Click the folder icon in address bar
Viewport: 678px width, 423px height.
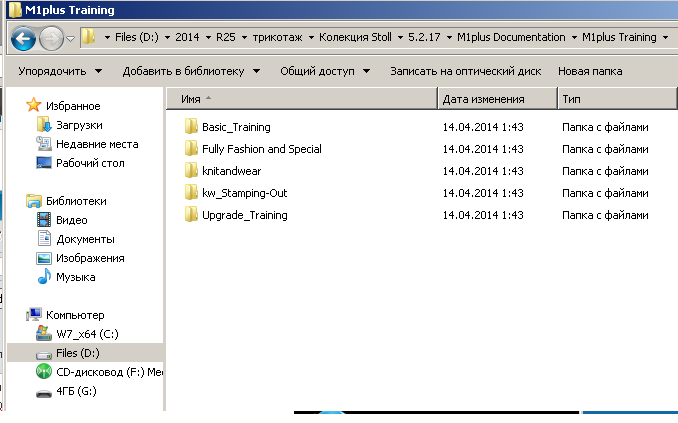click(x=89, y=36)
